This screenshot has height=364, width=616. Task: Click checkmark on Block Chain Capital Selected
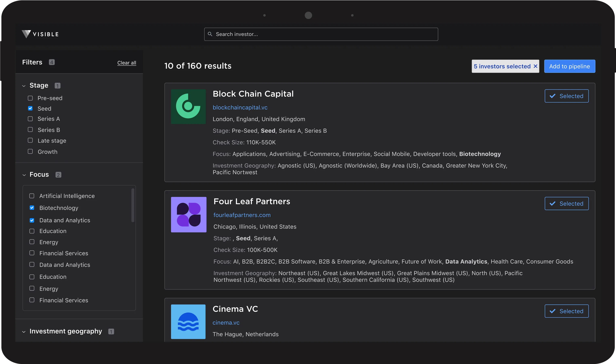point(553,96)
